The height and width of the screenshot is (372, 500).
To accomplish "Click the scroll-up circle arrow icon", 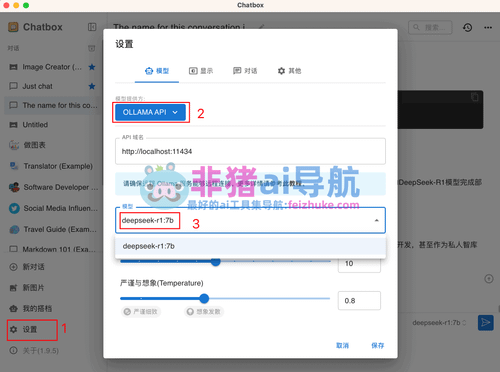I will 489,279.
